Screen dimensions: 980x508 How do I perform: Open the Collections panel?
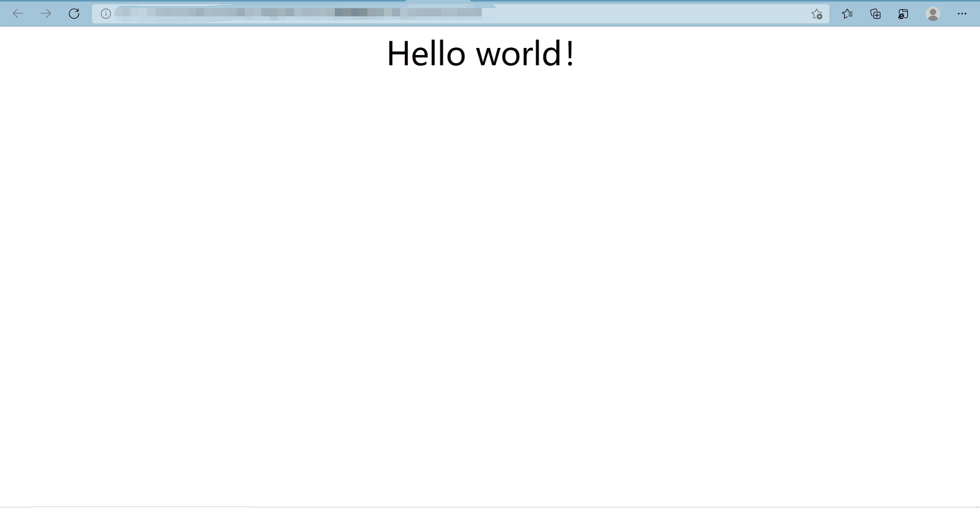click(875, 14)
